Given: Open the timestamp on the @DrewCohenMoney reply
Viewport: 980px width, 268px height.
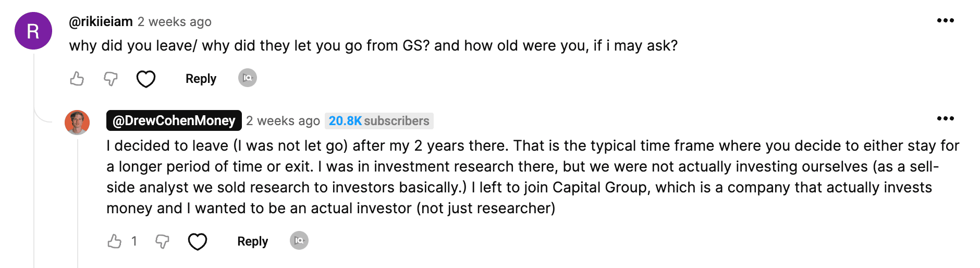Looking at the screenshot, I should click(x=283, y=120).
